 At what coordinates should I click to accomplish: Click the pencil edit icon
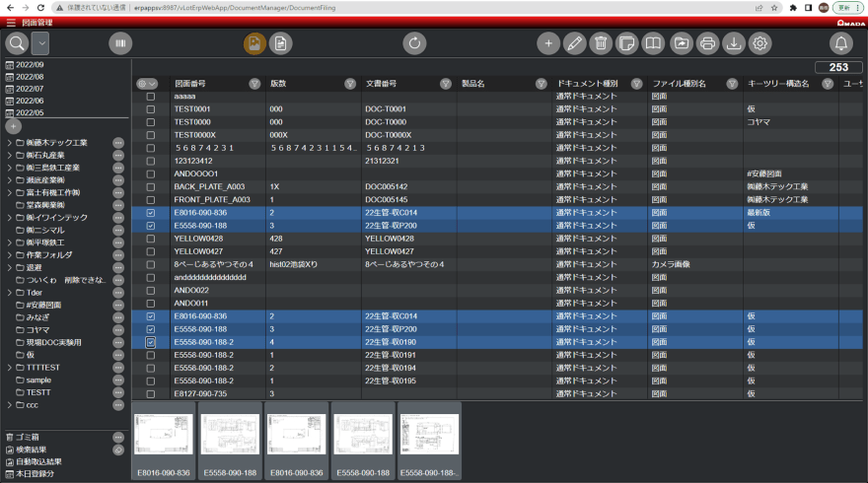click(575, 43)
